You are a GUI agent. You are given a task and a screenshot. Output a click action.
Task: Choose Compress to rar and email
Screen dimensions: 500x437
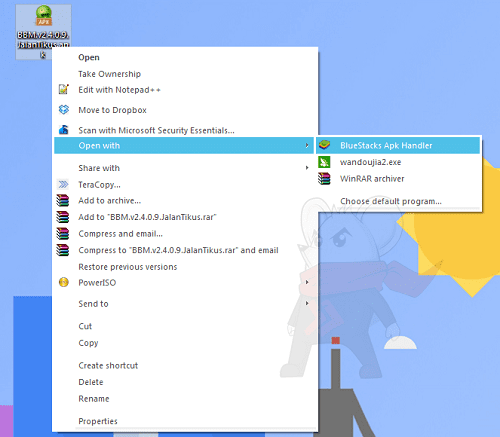click(x=184, y=250)
